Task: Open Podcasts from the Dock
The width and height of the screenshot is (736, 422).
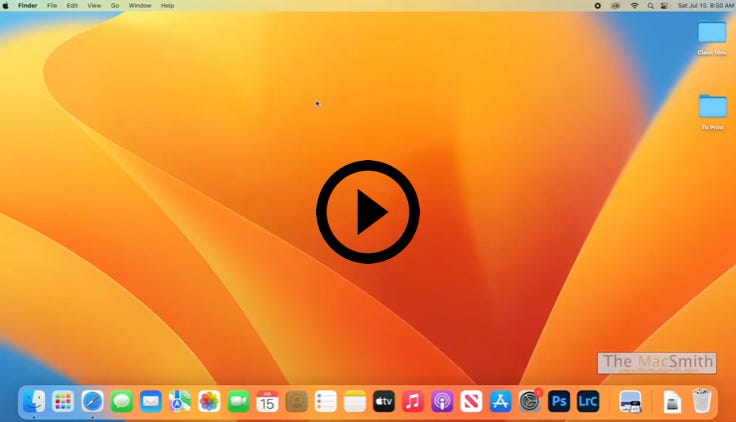Action: tap(442, 401)
